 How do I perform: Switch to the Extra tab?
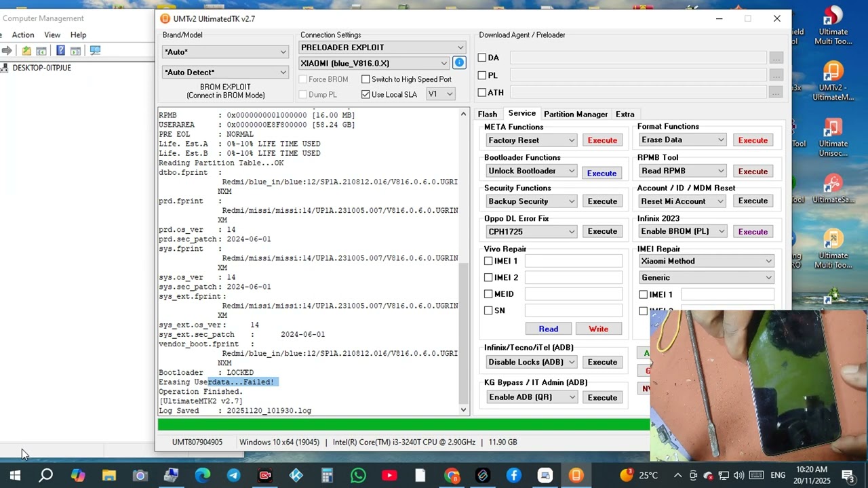[x=625, y=114]
